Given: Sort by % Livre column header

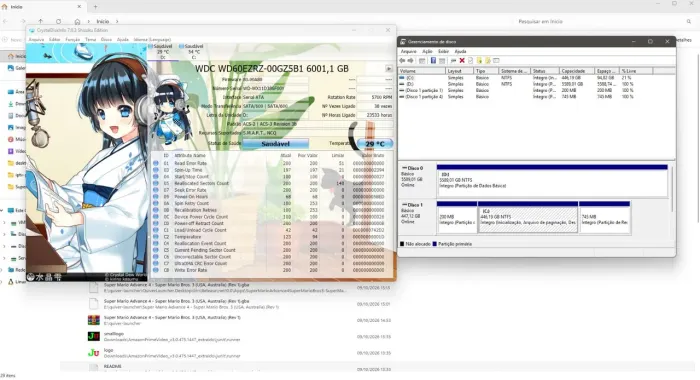Looking at the screenshot, I should click(637, 71).
